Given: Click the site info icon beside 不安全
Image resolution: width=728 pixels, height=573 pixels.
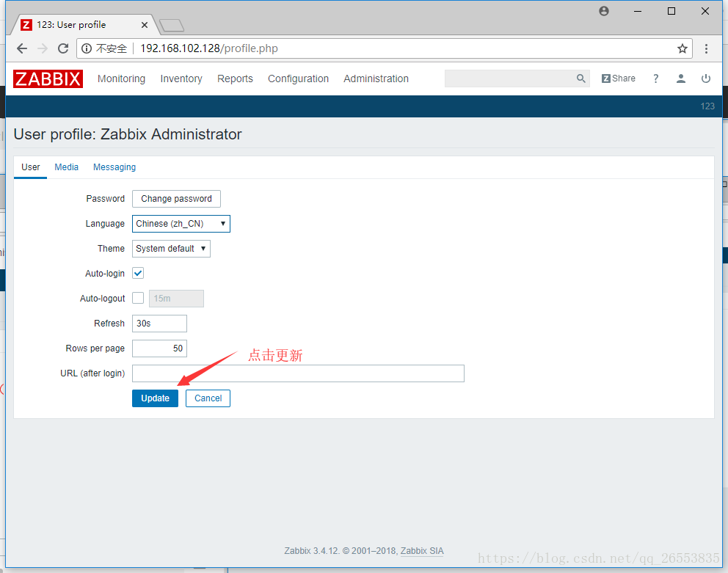Looking at the screenshot, I should click(x=87, y=48).
